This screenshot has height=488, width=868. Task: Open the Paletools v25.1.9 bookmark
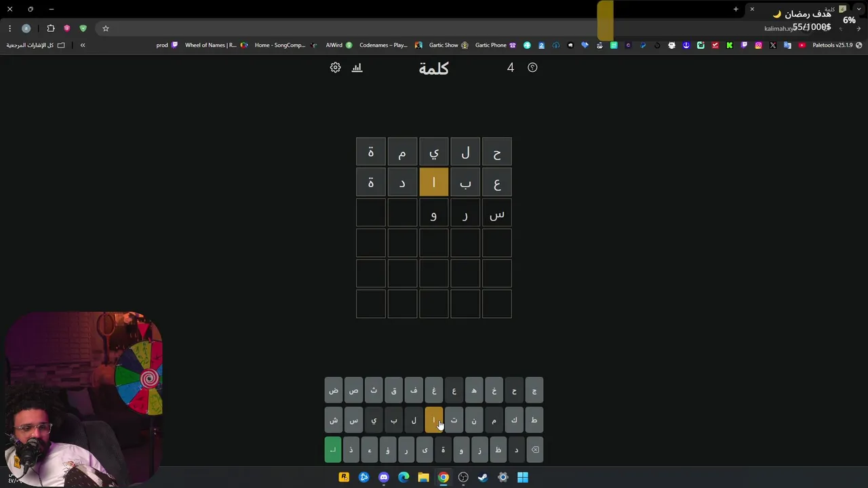pyautogui.click(x=837, y=45)
